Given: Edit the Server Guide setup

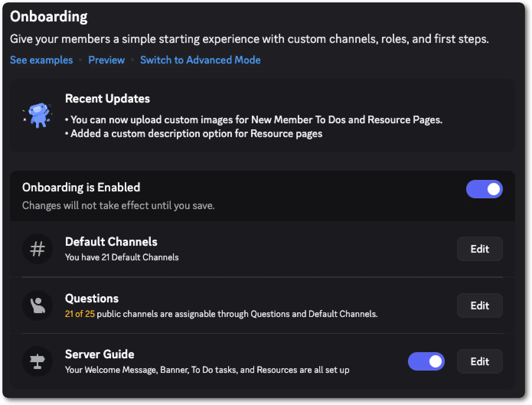Looking at the screenshot, I should (480, 361).
